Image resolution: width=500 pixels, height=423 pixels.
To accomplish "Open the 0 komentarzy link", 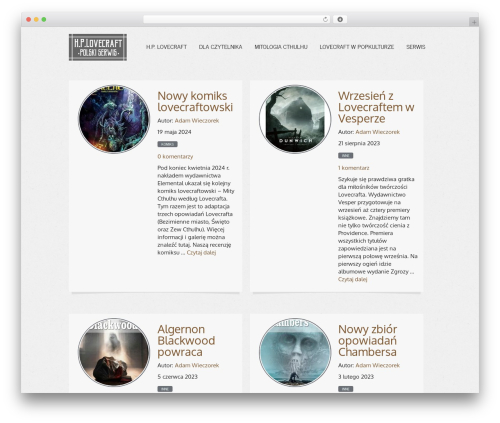I will (x=175, y=156).
